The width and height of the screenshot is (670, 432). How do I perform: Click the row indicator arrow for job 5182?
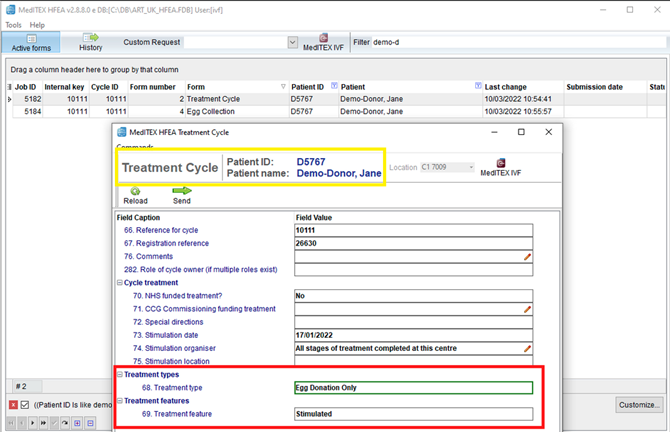[9, 99]
